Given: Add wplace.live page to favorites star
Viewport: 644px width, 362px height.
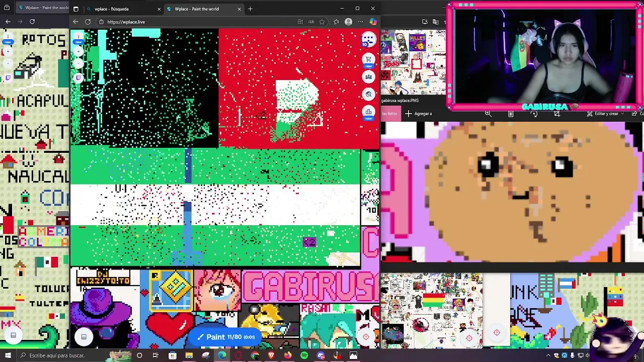Looking at the screenshot, I should coord(322,22).
